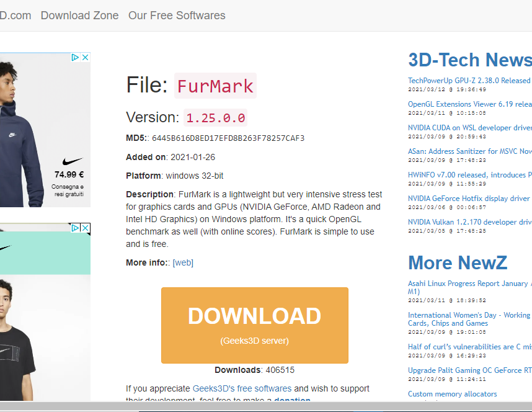The width and height of the screenshot is (532, 412).
Task: Click the added-on date 2021-01-26
Action: 193,157
